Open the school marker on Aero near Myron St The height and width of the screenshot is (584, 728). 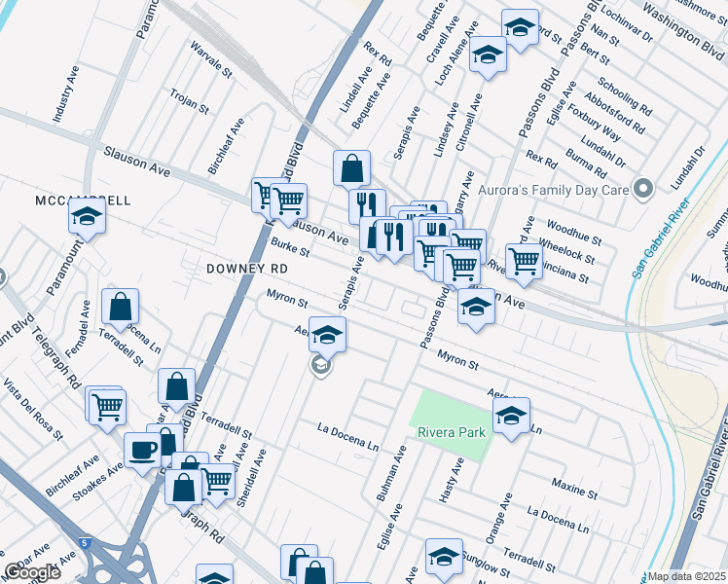[327, 336]
